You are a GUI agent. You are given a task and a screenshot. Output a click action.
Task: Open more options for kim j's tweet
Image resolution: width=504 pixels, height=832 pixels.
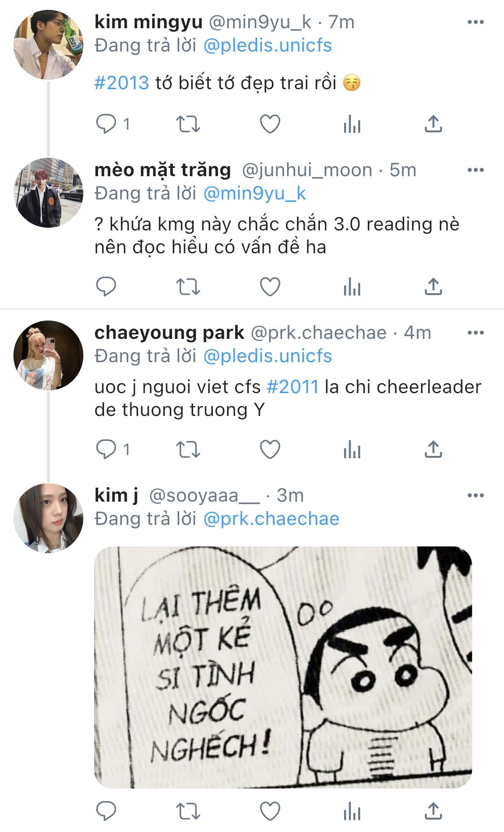tap(475, 495)
